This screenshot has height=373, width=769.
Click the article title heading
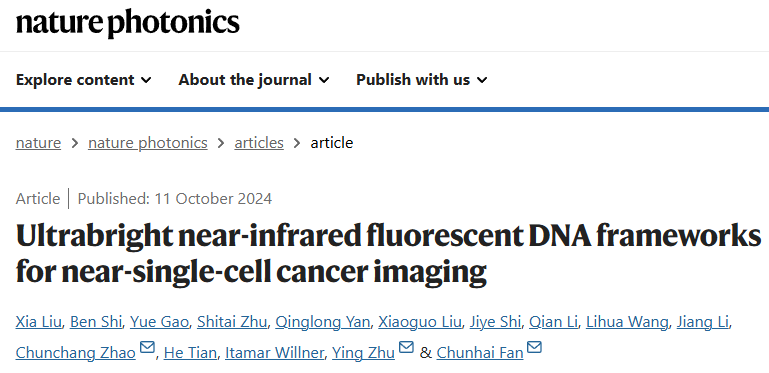point(388,253)
